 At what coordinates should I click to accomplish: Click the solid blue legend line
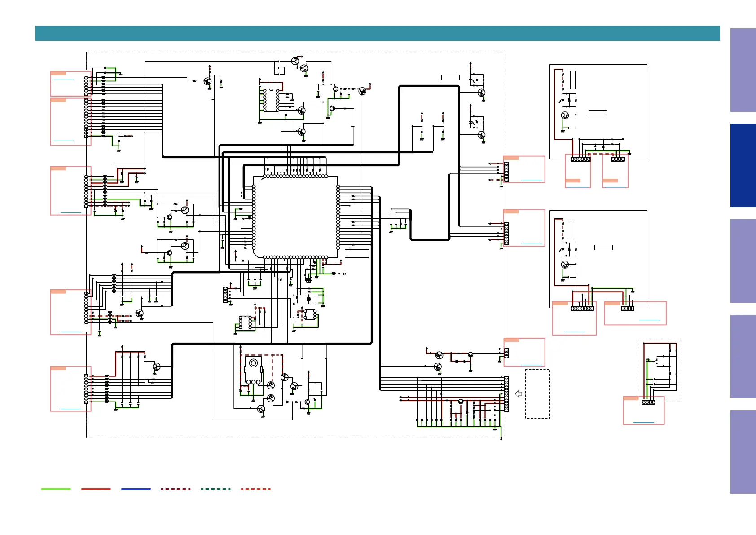click(136, 489)
